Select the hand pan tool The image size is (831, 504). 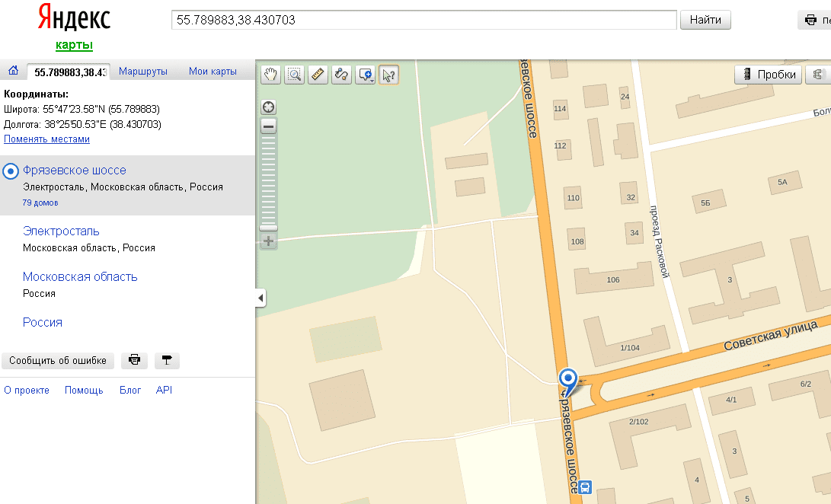pos(271,75)
